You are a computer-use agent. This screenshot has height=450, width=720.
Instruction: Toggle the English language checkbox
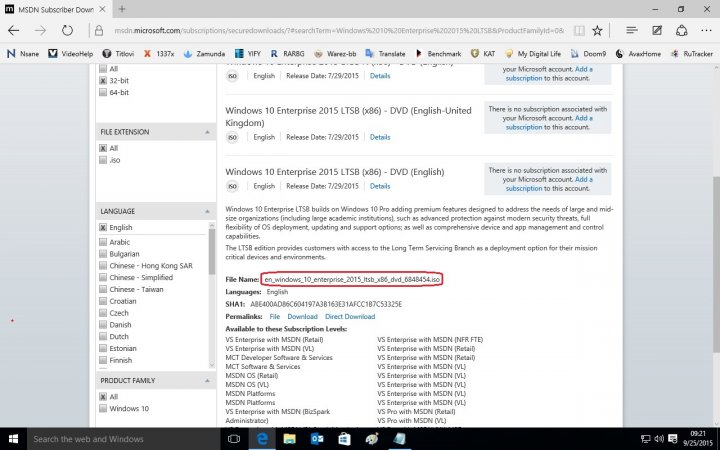pos(103,227)
